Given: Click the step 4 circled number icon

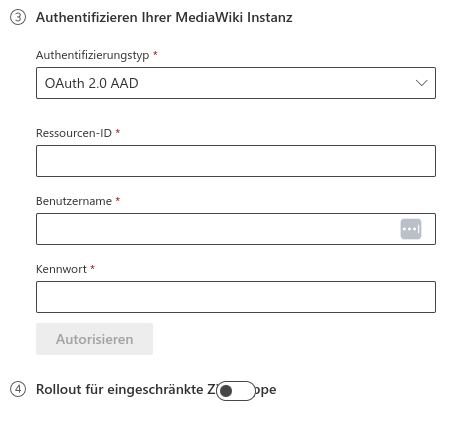Looking at the screenshot, I should click(x=18, y=389).
